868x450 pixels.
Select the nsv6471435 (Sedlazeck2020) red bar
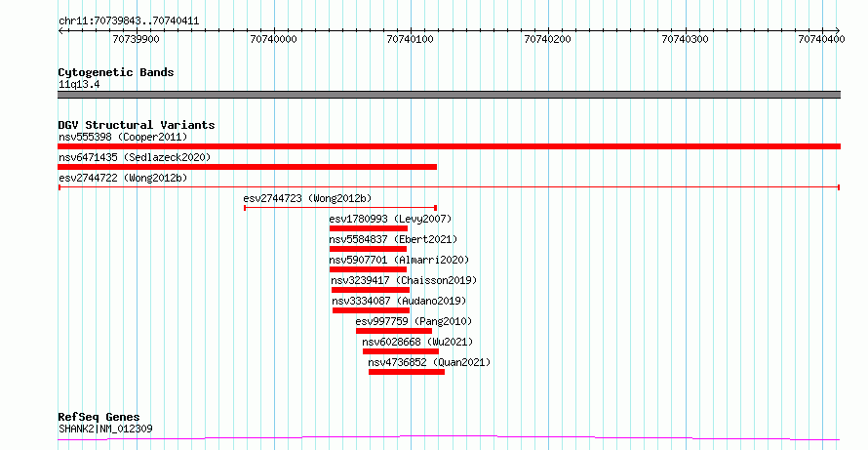pyautogui.click(x=247, y=167)
